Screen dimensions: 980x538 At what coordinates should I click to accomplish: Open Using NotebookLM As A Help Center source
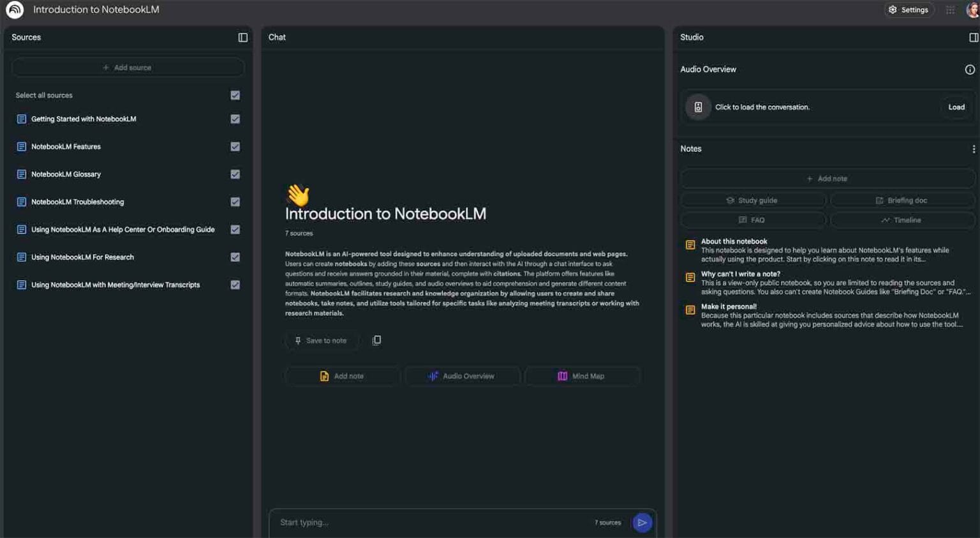click(122, 230)
